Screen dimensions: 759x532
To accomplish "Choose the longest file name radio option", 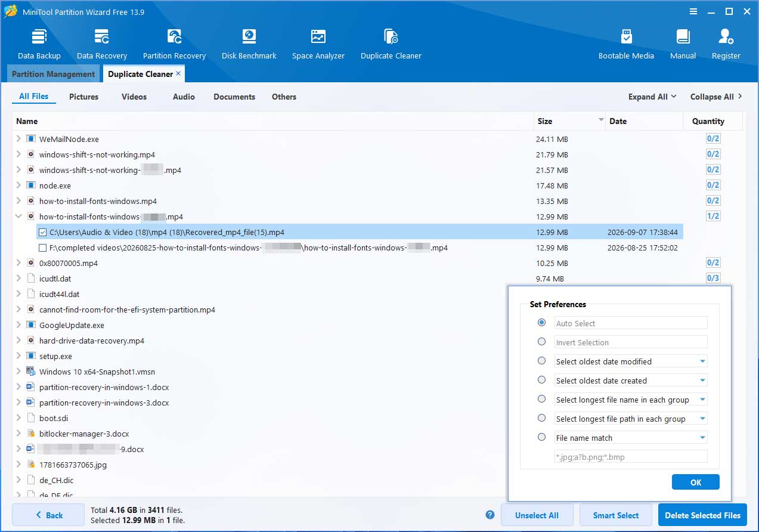I will (x=541, y=399).
